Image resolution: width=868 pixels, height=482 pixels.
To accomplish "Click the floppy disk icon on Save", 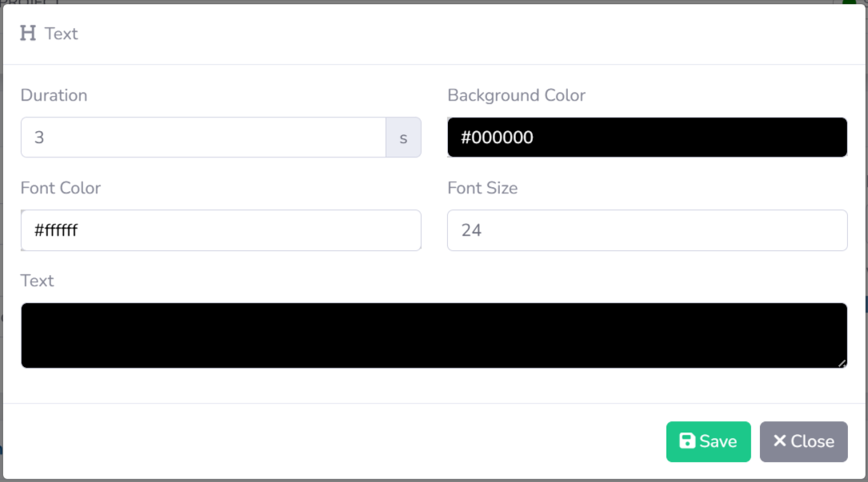I will pyautogui.click(x=687, y=441).
